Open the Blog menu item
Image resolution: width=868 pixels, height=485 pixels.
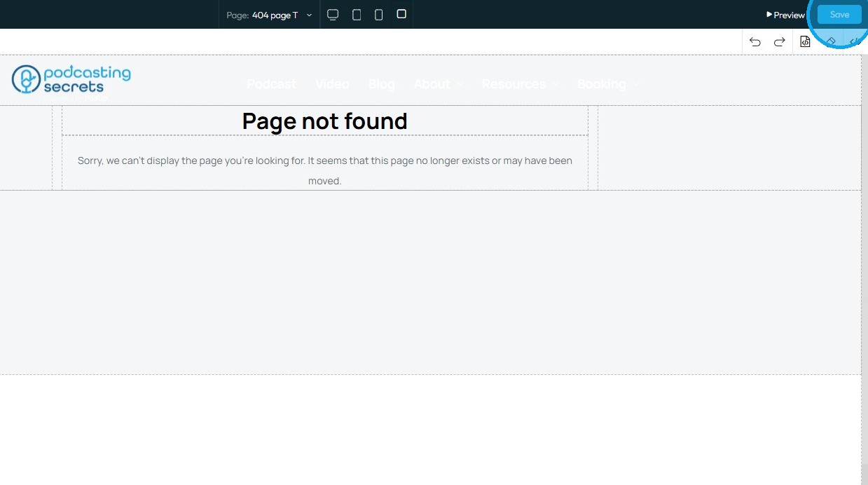382,84
